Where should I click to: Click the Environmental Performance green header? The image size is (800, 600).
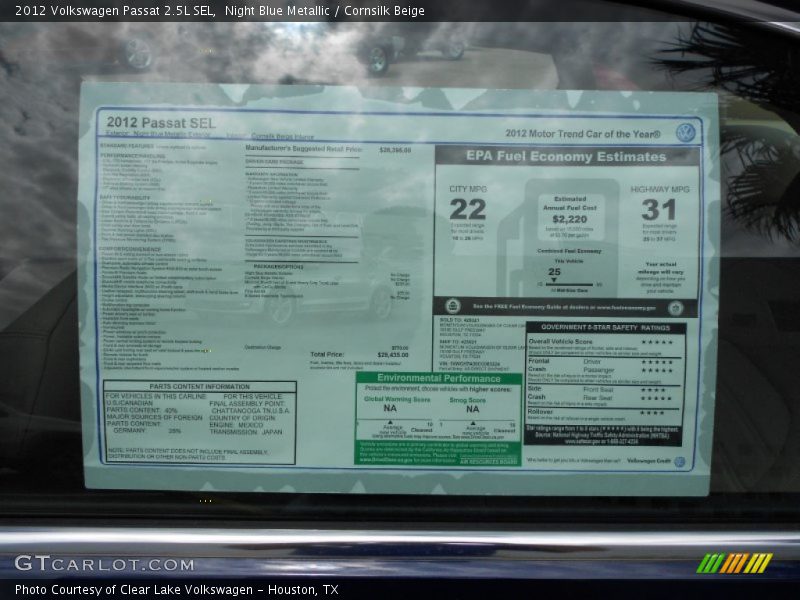click(439, 378)
